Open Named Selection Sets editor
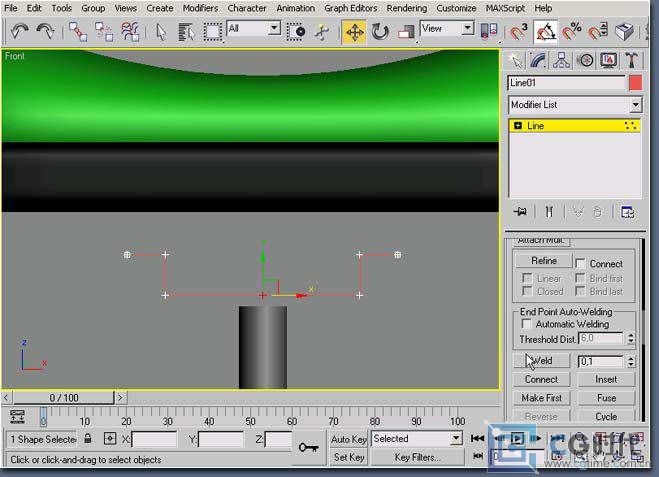 pyautogui.click(x=624, y=32)
